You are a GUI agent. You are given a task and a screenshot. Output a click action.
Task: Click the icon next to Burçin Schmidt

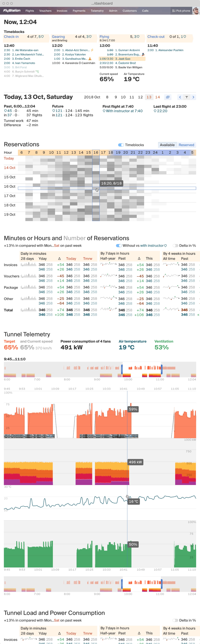tap(37, 72)
